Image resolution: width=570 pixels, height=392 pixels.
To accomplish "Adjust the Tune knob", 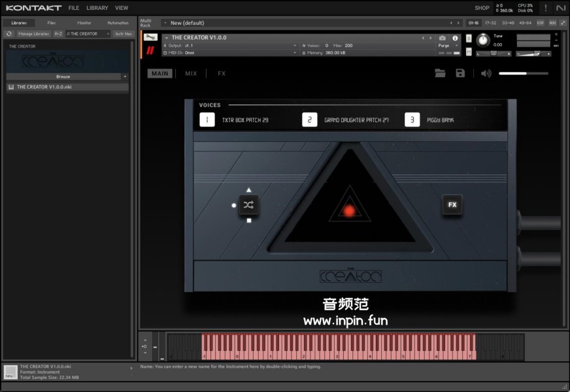I will 483,40.
